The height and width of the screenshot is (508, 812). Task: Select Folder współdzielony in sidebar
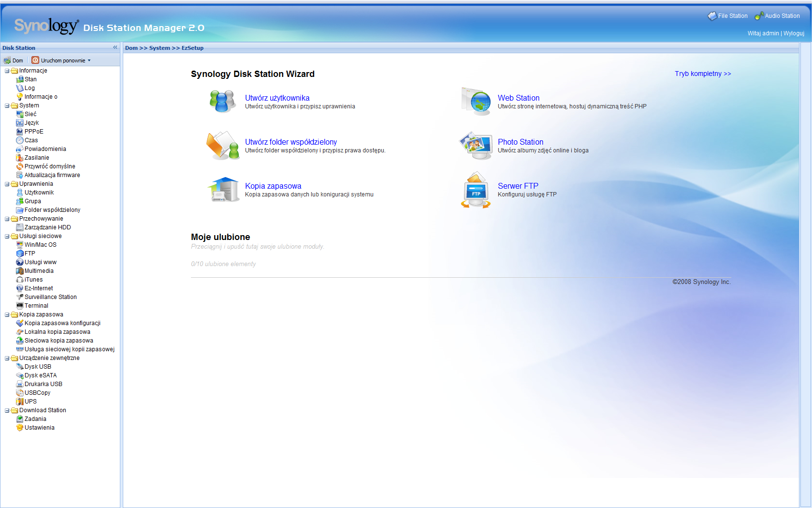point(53,210)
